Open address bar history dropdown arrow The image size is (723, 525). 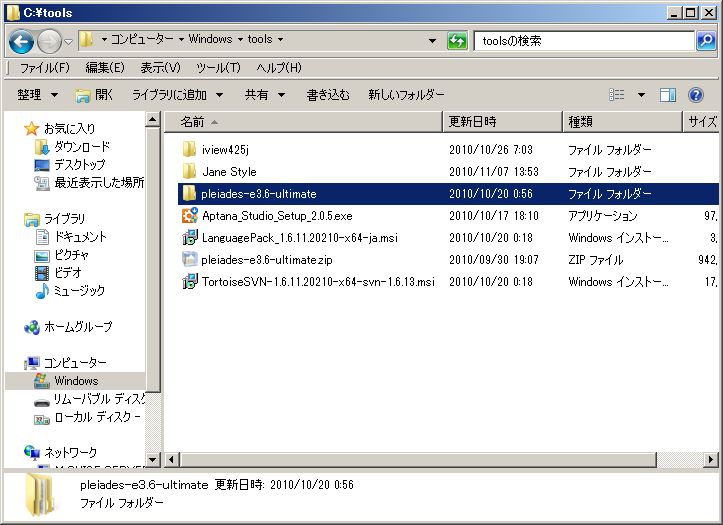[x=433, y=41]
